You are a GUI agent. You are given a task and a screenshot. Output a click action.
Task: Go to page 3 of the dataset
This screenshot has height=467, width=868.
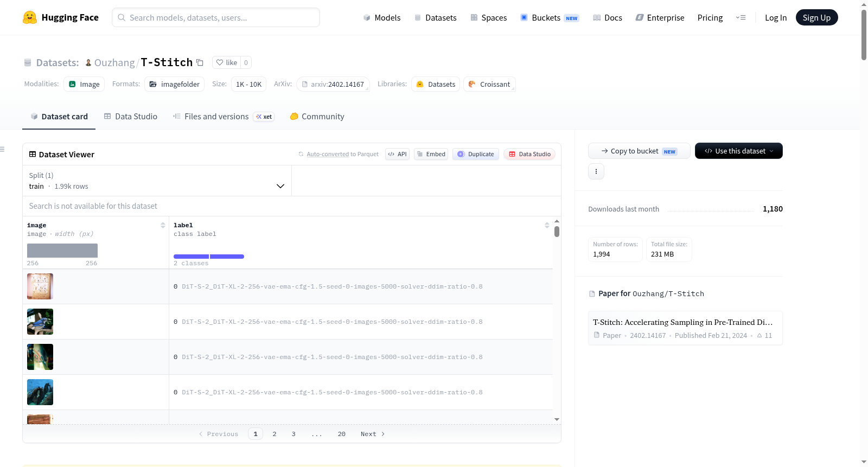point(293,434)
